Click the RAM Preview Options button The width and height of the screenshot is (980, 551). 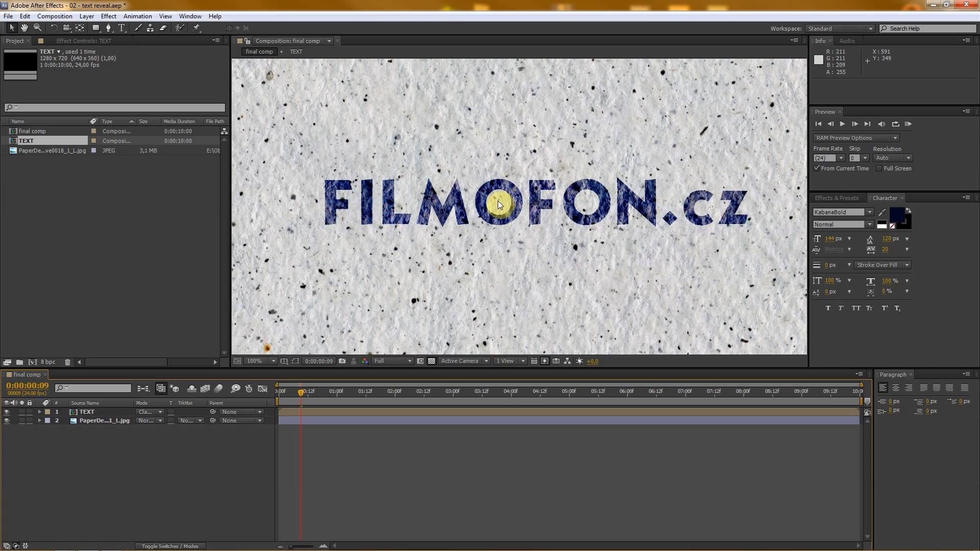856,137
